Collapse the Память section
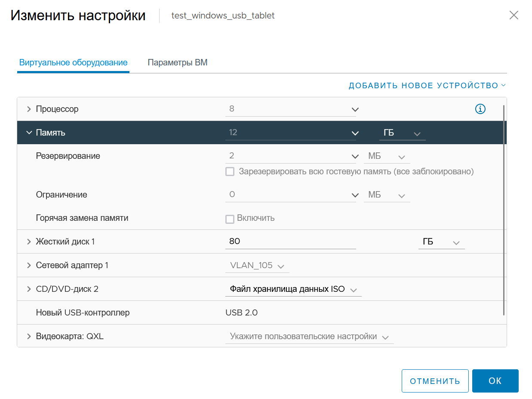The height and width of the screenshot is (399, 532). point(29,133)
